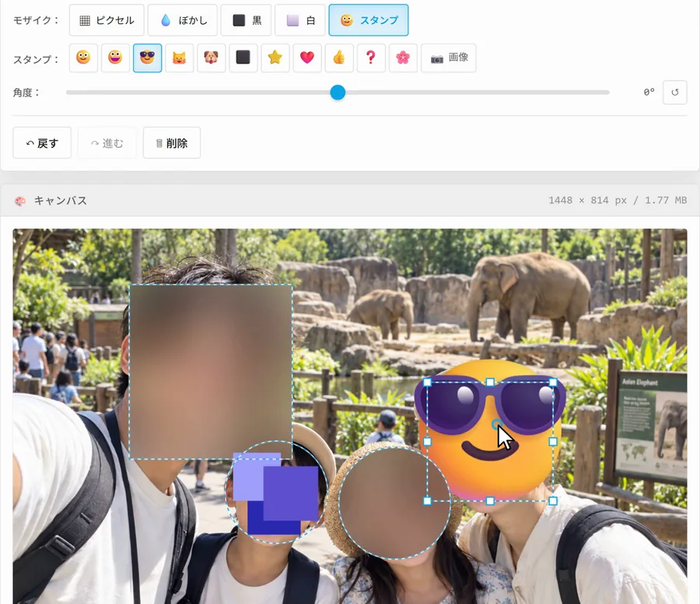Choose the 白 white mosaic mode
This screenshot has height=604, width=700.
click(300, 20)
